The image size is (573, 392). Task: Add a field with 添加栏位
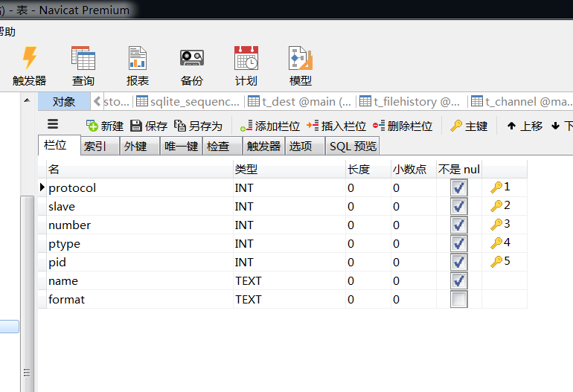point(270,126)
